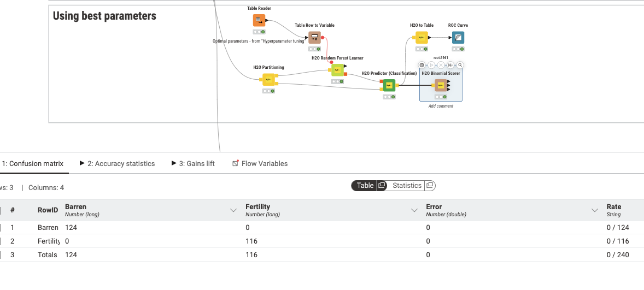Image resolution: width=644 pixels, height=290 pixels.
Task: Open configure dialog gear icon above H2O Binomial Scorer
Action: (x=421, y=65)
